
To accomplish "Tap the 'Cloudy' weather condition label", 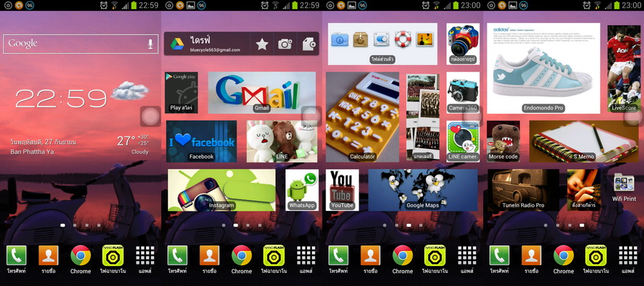I will [x=140, y=152].
